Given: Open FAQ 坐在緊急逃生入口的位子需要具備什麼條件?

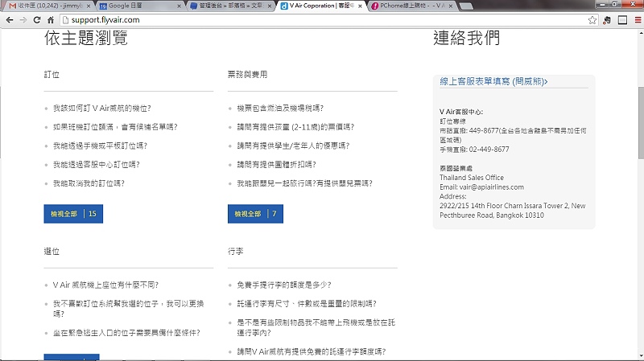Looking at the screenshot, I should (126, 333).
